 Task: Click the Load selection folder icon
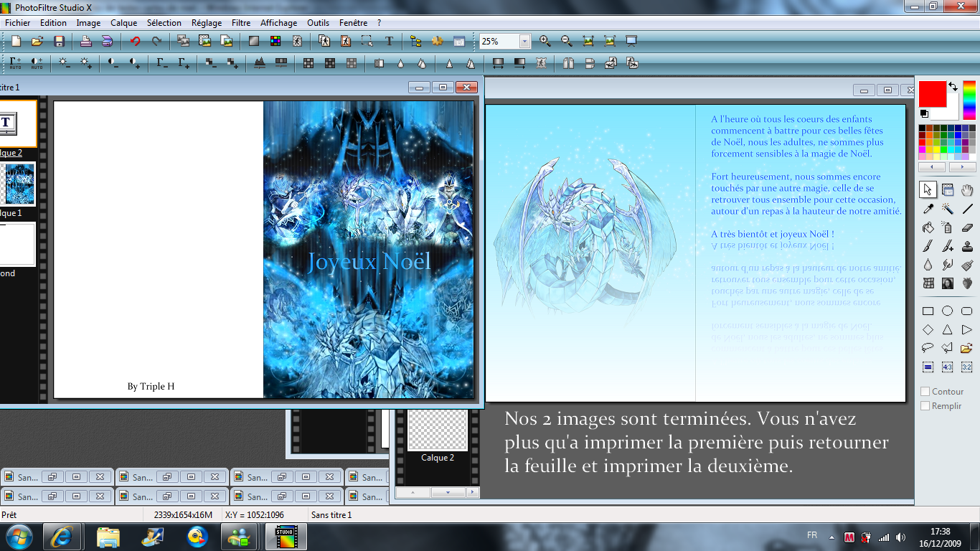tap(967, 348)
